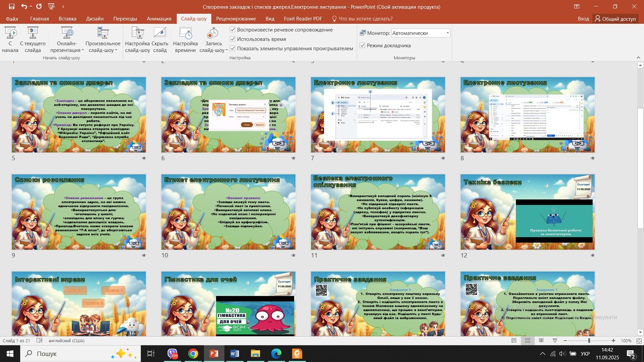Select slide 12 Техніка безпеки thumbnail
The width and height of the screenshot is (644, 362).
tap(527, 212)
